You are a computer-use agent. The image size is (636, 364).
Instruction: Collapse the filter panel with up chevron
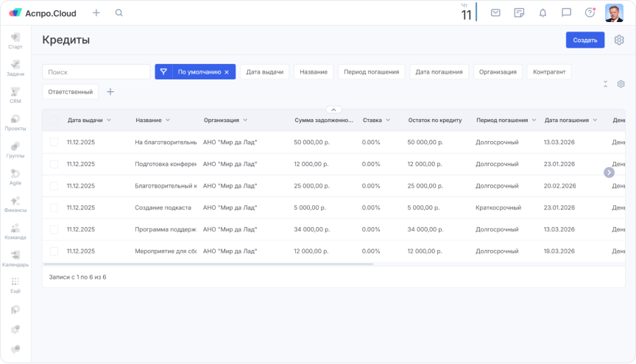(333, 110)
